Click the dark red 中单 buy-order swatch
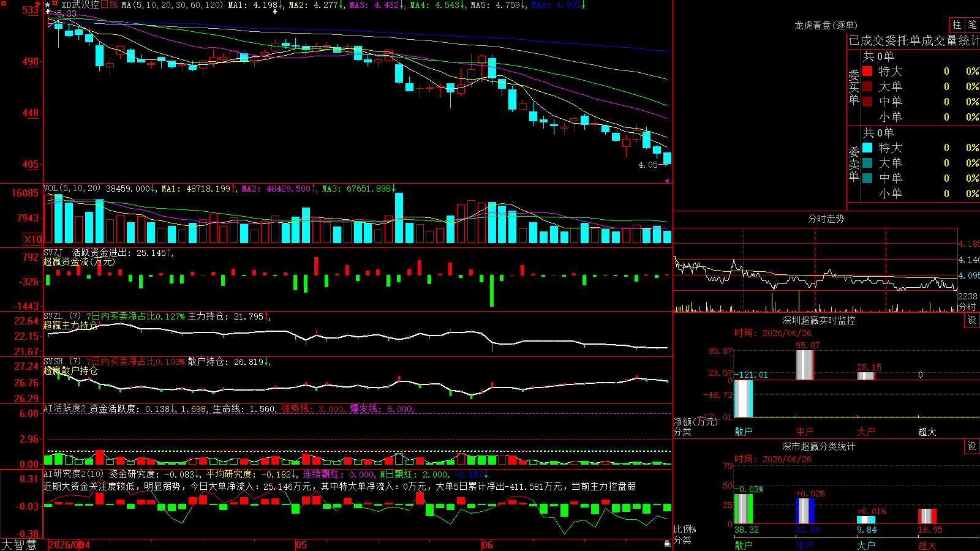Viewport: 980px width, 551px height. coord(867,102)
